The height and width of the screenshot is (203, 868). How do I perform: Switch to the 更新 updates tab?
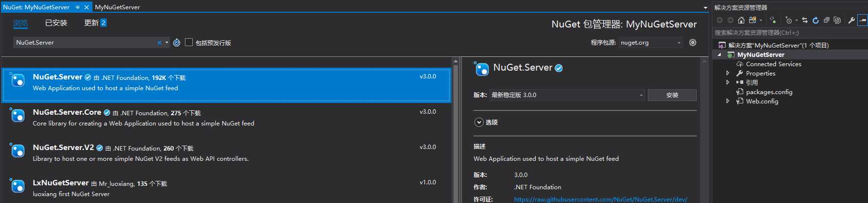point(95,23)
